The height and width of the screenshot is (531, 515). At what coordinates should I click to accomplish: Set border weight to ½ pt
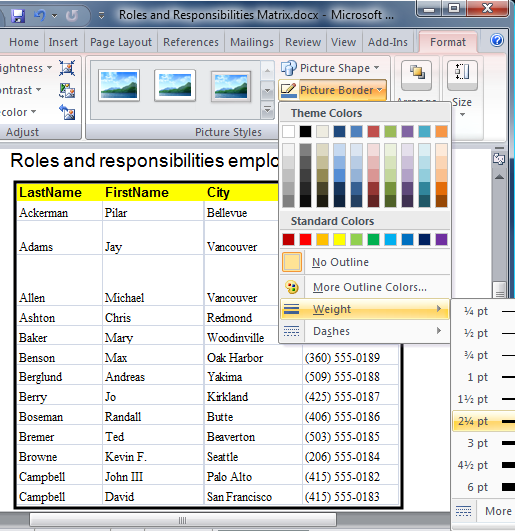click(484, 333)
